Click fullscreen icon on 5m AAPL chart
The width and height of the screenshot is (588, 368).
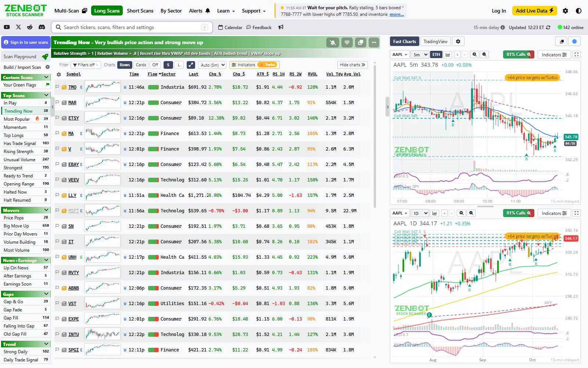pyautogui.click(x=576, y=54)
